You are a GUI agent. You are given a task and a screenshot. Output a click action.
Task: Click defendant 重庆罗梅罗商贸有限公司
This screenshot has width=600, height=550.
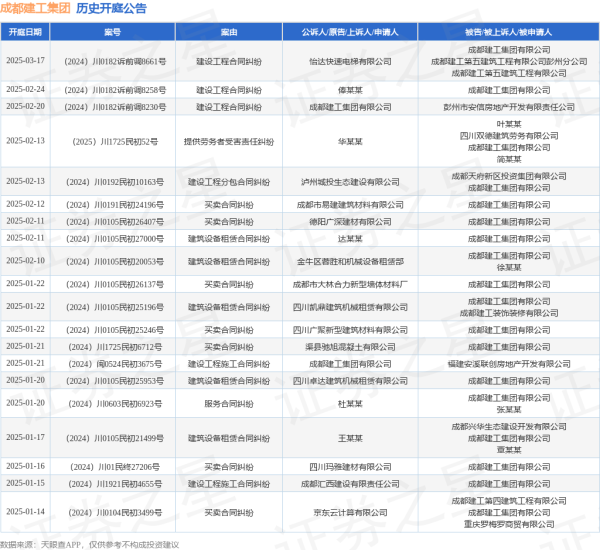click(509, 524)
